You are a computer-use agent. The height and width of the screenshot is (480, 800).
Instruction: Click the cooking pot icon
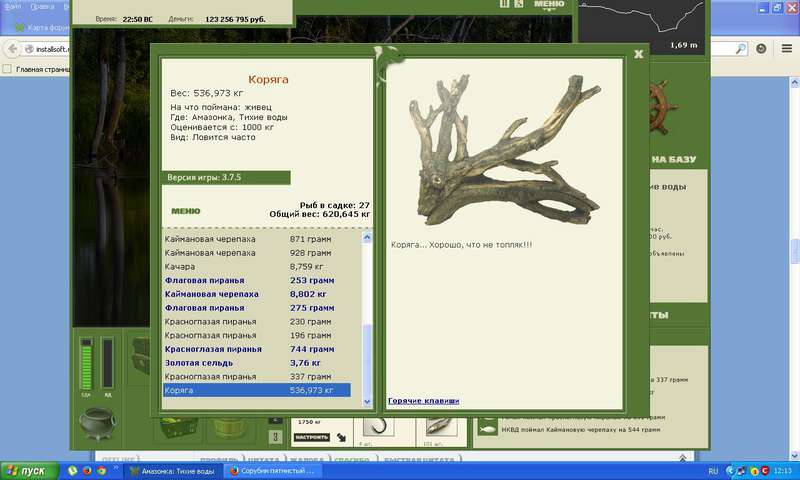click(97, 423)
